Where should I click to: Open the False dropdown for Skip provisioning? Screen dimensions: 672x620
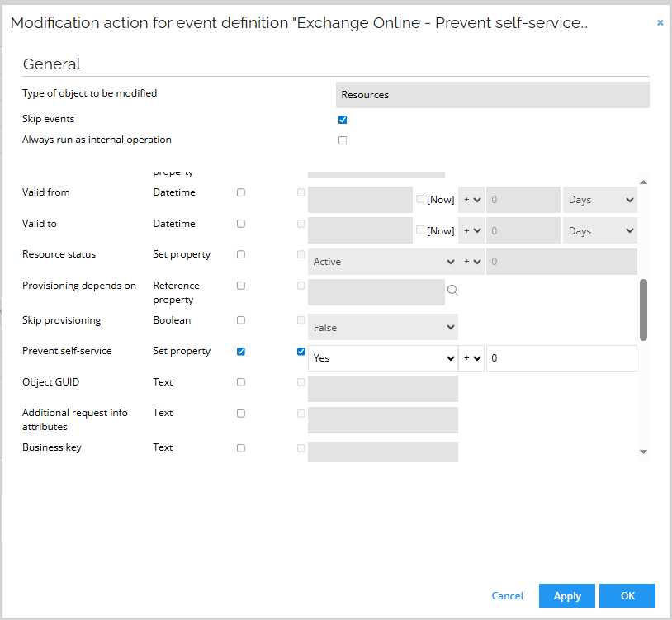(383, 328)
